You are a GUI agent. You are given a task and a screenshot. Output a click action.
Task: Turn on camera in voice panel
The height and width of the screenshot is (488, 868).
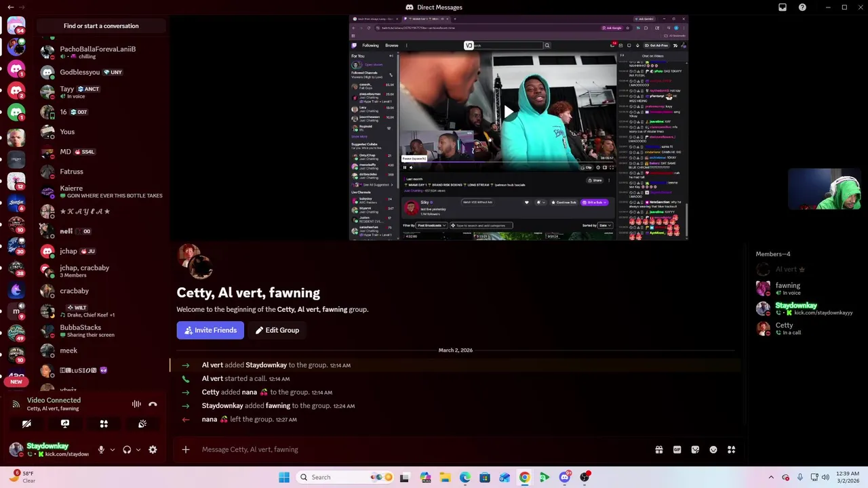(26, 424)
